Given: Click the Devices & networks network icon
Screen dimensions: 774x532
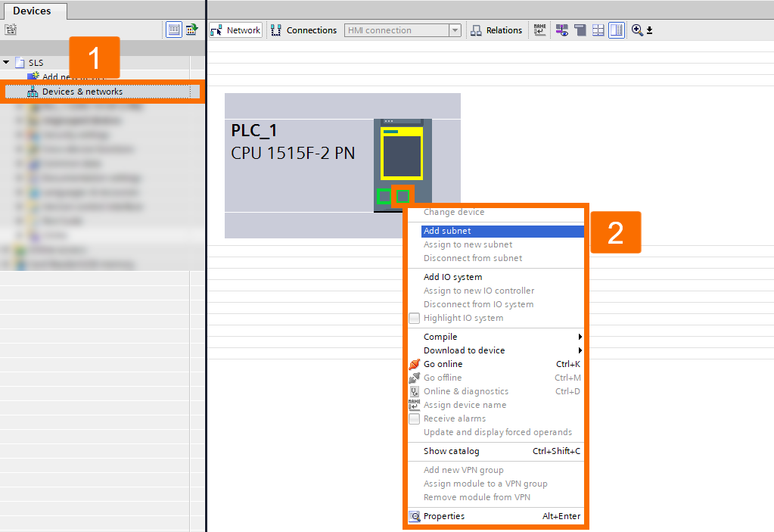Looking at the screenshot, I should pos(33,92).
